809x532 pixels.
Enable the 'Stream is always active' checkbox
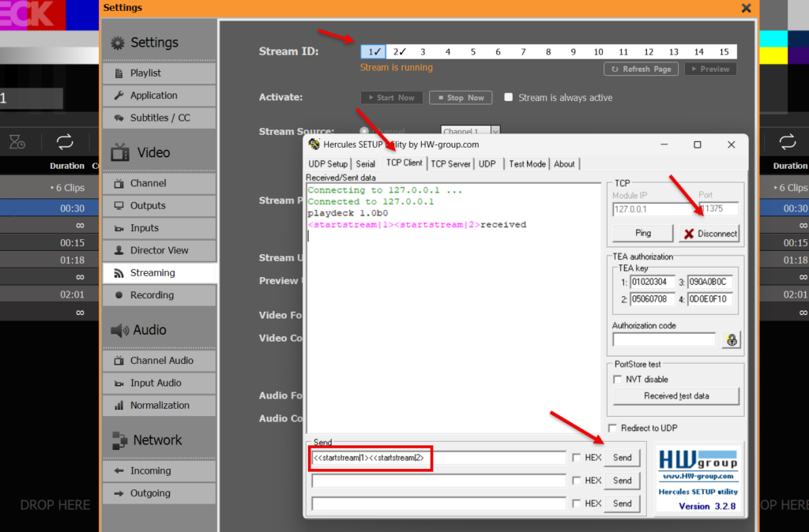coord(507,98)
